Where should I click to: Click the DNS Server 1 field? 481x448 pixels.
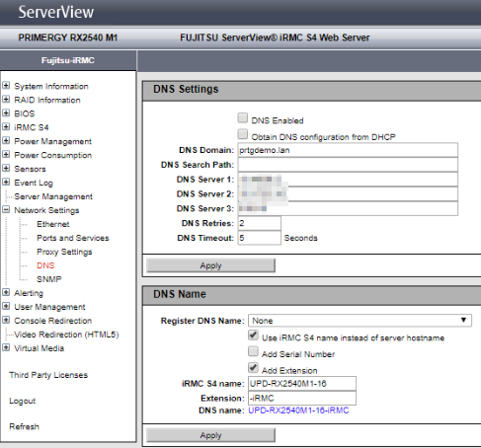(x=348, y=180)
